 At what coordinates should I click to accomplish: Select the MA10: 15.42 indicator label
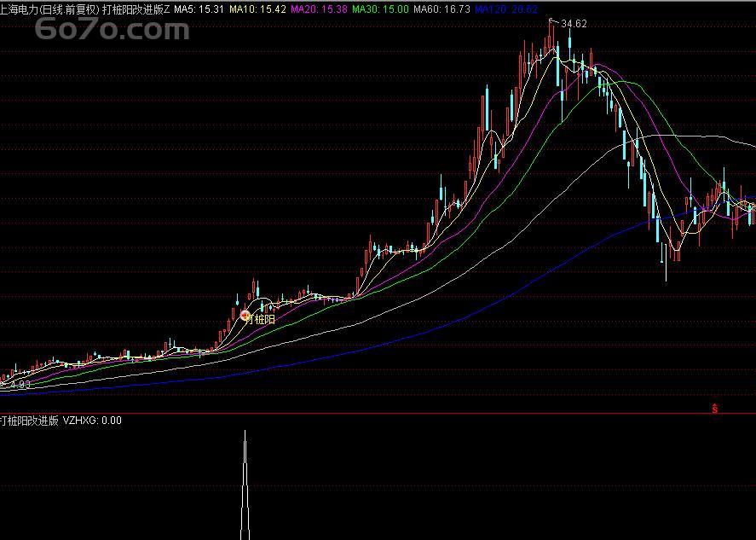pyautogui.click(x=257, y=9)
